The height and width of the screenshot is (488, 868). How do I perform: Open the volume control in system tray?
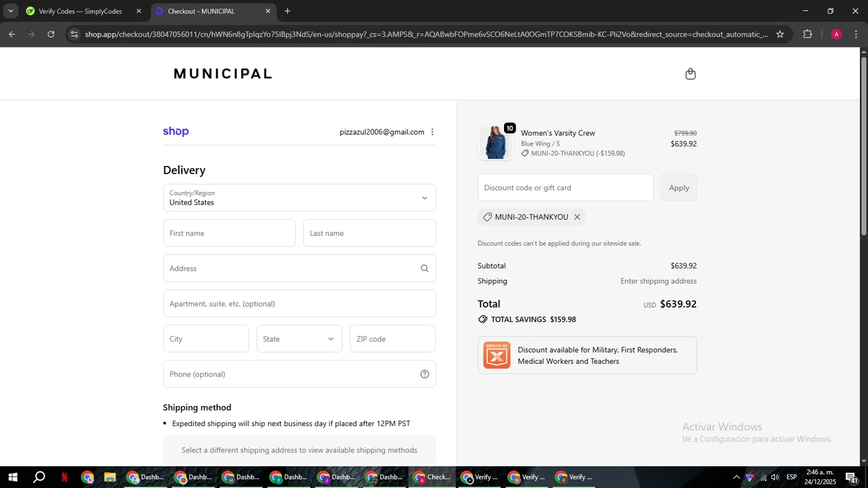point(775,477)
